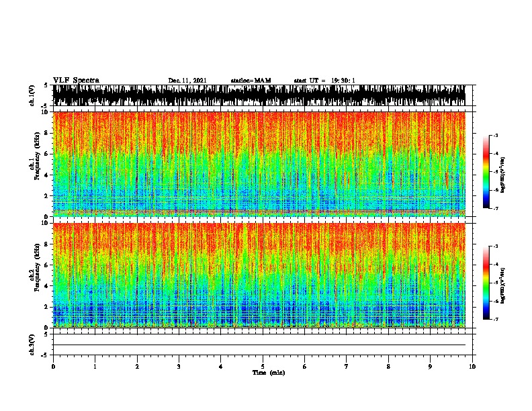532x411 pixels.
Task: Select the "start UT = 19:30: 1" text
Action: (324, 81)
